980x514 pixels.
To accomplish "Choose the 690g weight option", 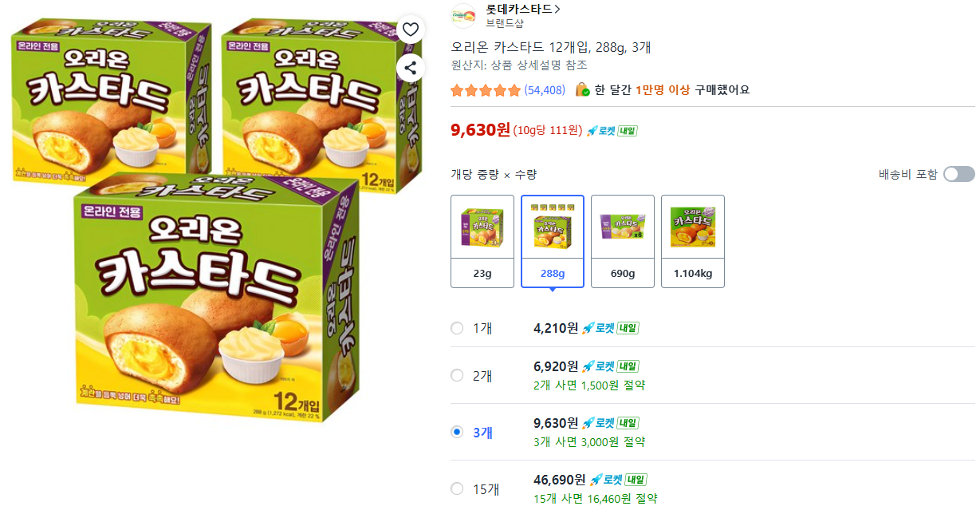I will 623,240.
